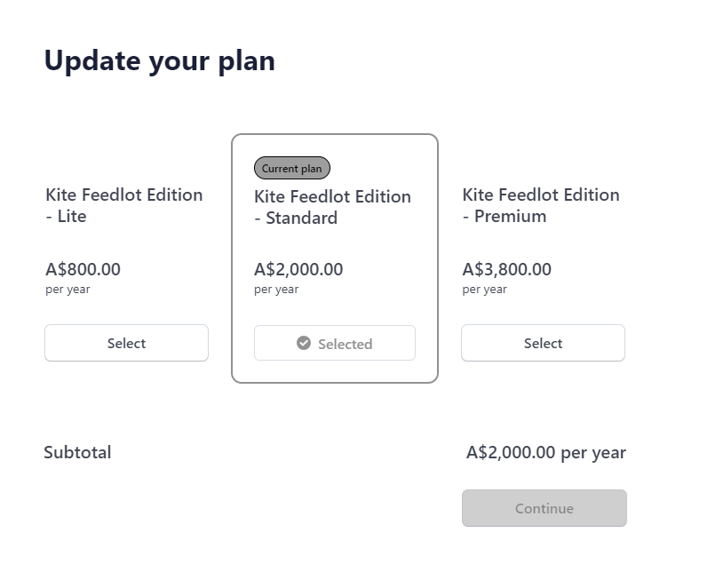Click per year under the Premium price

coord(485,290)
